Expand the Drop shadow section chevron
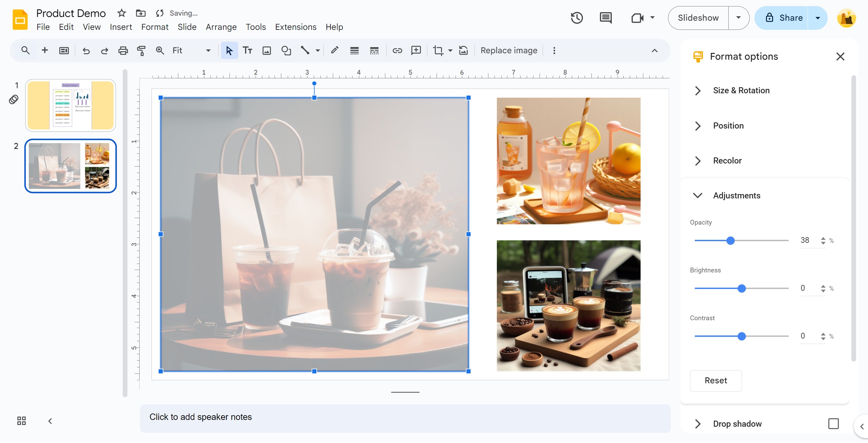868x443 pixels. point(698,424)
